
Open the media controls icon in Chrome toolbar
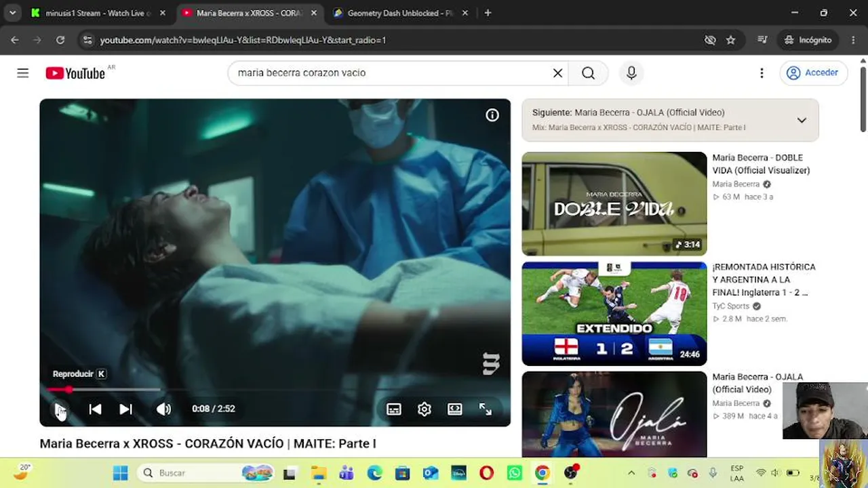[x=762, y=40]
